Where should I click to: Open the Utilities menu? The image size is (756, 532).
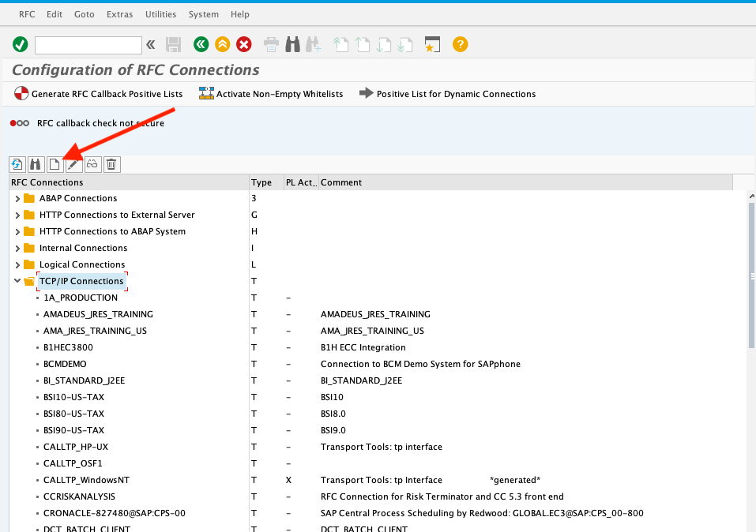(x=160, y=14)
